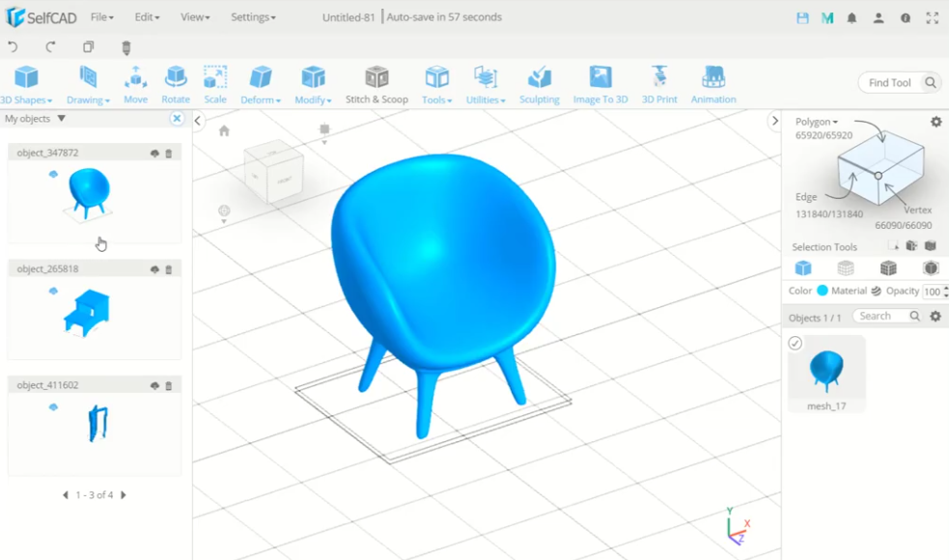Select the Move tool
Image resolution: width=949 pixels, height=560 pixels.
135,85
